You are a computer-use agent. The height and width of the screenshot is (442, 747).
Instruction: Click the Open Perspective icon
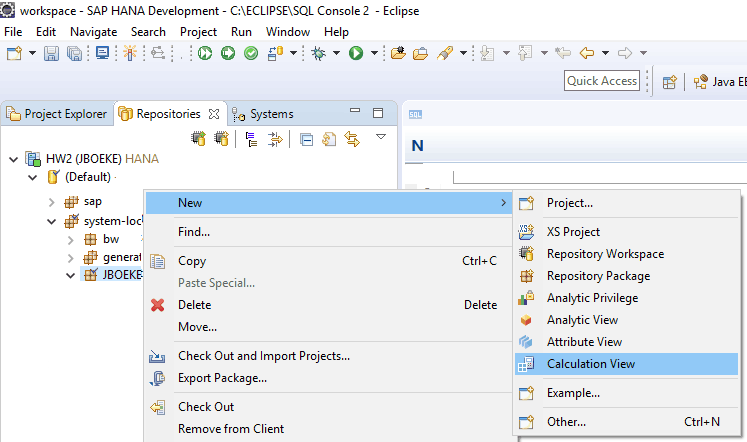[x=671, y=82]
